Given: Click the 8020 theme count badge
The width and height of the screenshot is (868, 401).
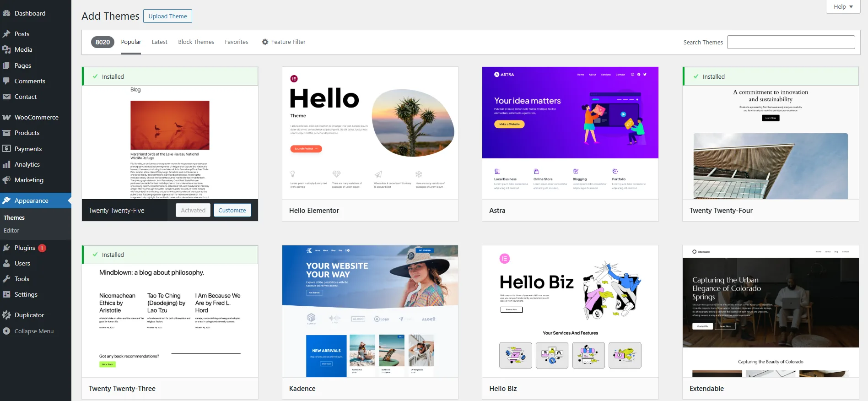Looking at the screenshot, I should coord(102,42).
